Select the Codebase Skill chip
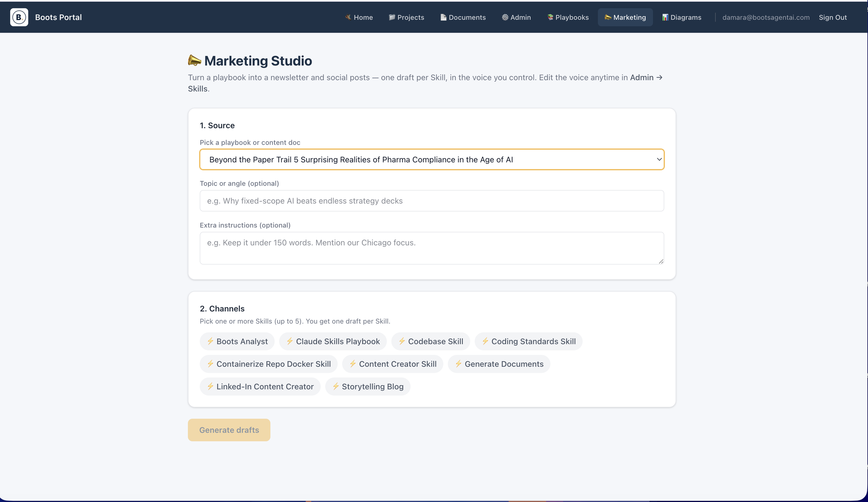 (x=431, y=341)
